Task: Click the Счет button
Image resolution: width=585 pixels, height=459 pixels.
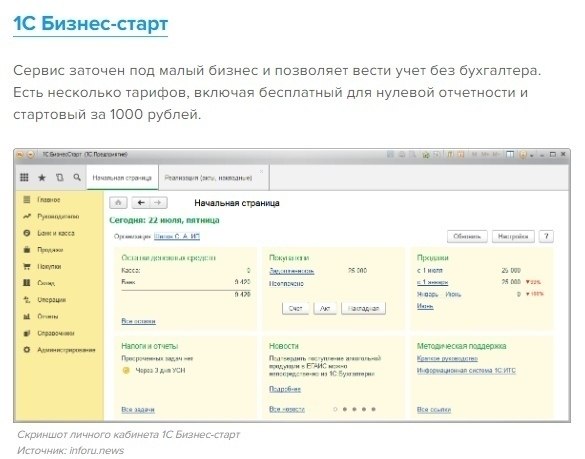Action: point(295,308)
